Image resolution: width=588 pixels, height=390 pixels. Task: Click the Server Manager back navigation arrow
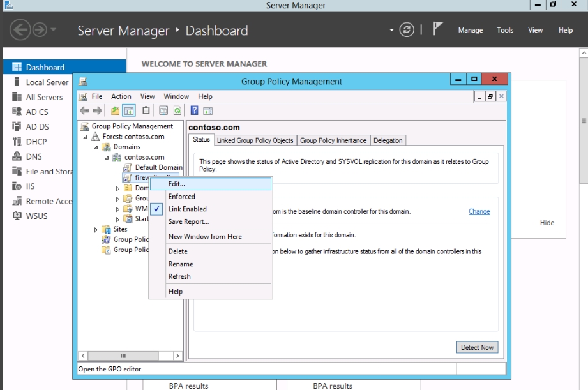click(x=20, y=29)
